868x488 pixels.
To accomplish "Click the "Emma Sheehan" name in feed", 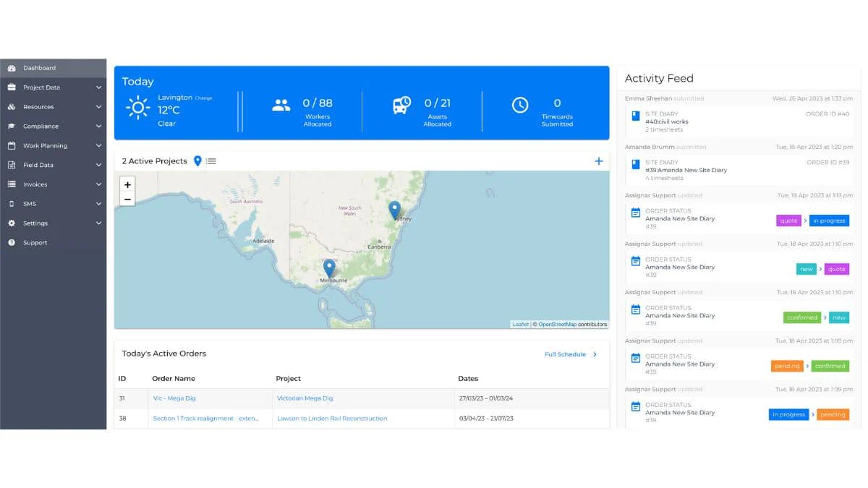I will coord(648,98).
